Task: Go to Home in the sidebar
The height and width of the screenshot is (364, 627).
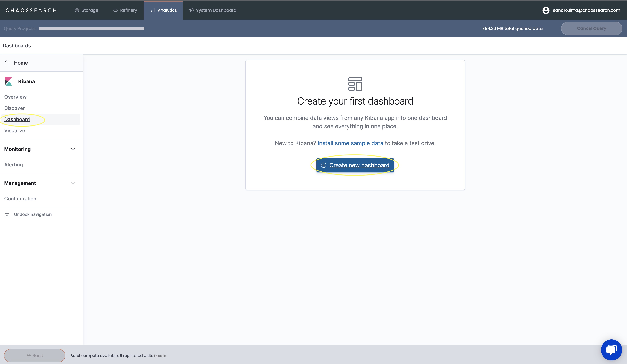Action: coord(41,63)
